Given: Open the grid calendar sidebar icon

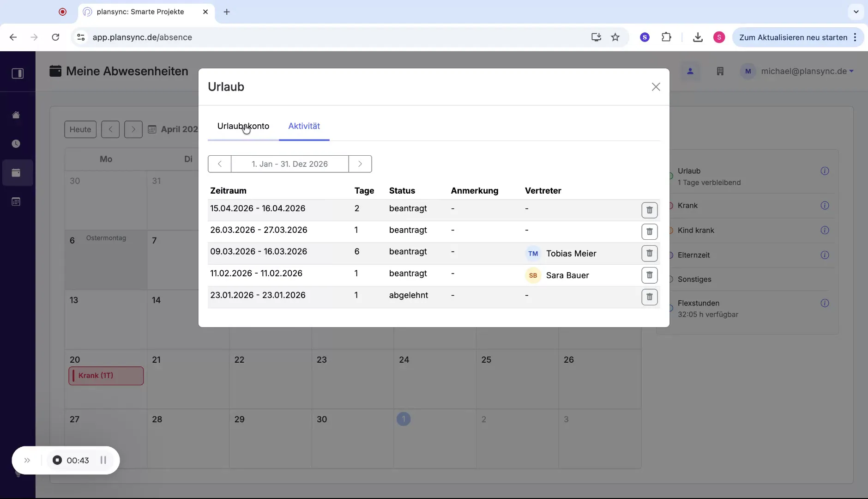Looking at the screenshot, I should pyautogui.click(x=16, y=201).
